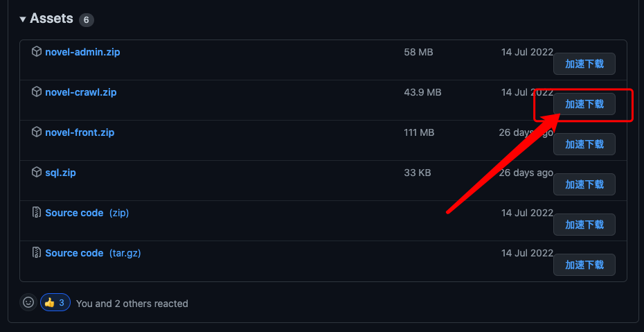
Task: Download Source code (zip) link
Action: (87, 213)
